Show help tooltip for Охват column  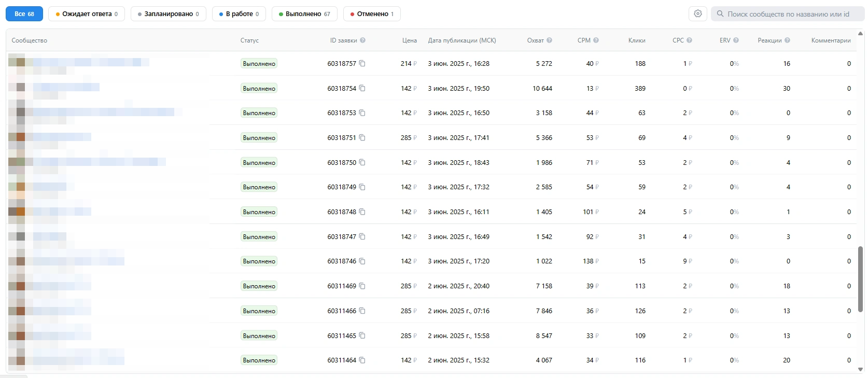tap(550, 40)
